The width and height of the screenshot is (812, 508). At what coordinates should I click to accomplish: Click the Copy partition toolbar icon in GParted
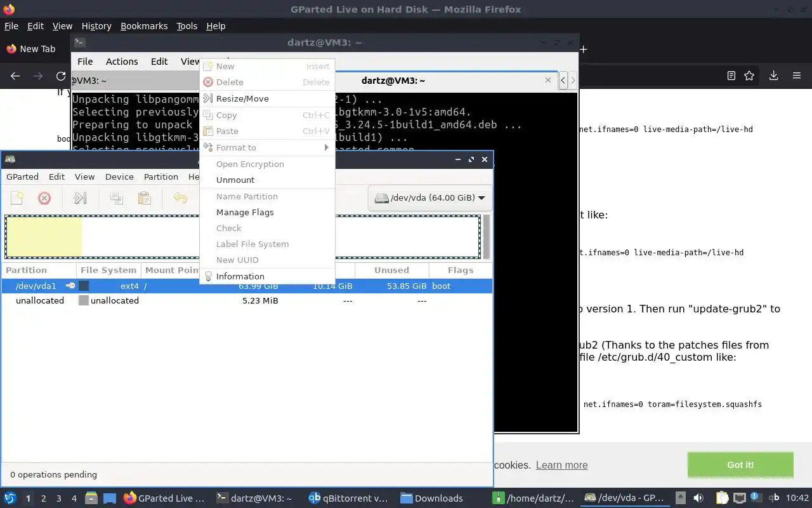[117, 198]
